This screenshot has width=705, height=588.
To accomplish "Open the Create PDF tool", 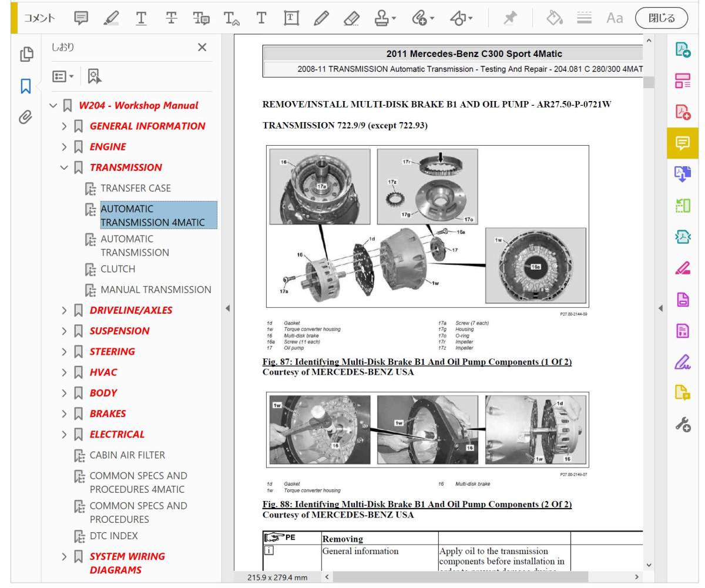I will (683, 112).
